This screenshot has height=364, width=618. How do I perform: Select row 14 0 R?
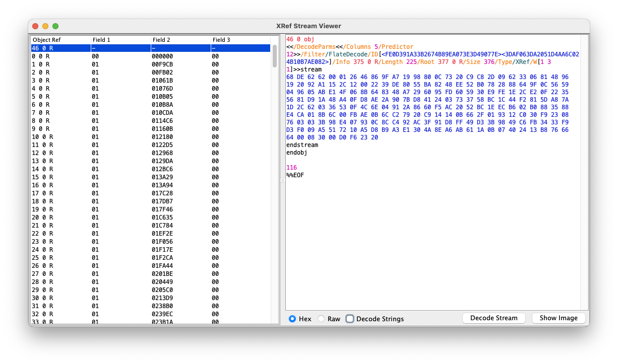tap(151, 169)
